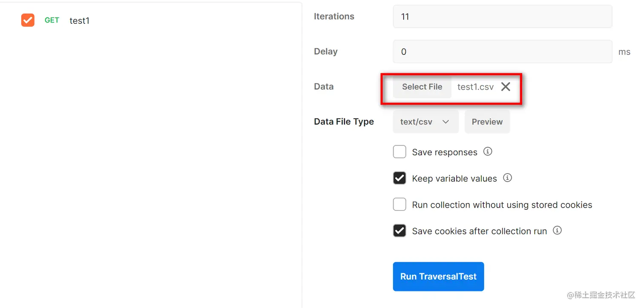Enable the Save responses checkbox
The height and width of the screenshot is (308, 644).
pyautogui.click(x=400, y=152)
